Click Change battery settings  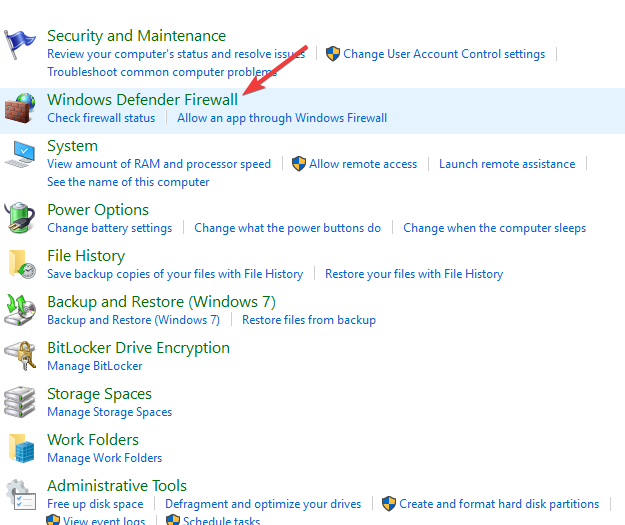(110, 228)
